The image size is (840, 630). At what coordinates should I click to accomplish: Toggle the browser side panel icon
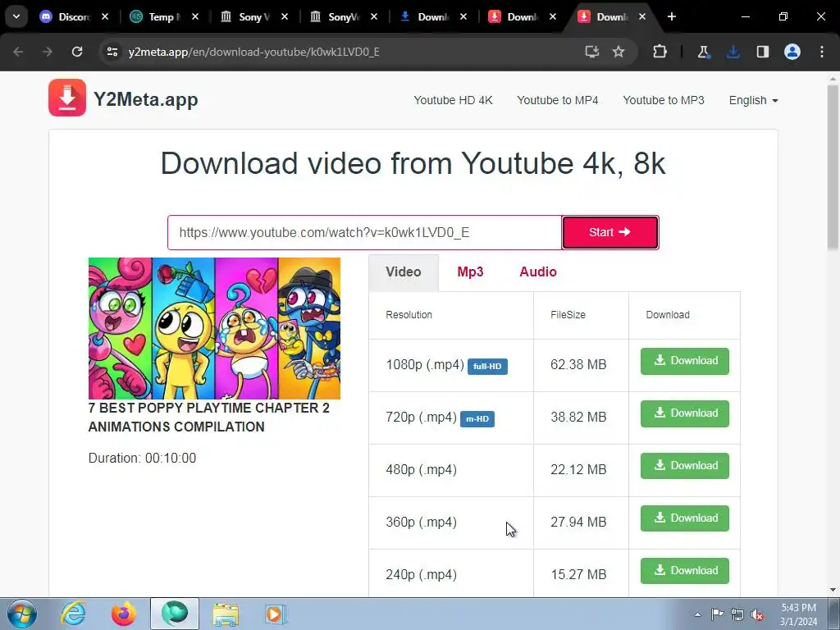pos(762,52)
